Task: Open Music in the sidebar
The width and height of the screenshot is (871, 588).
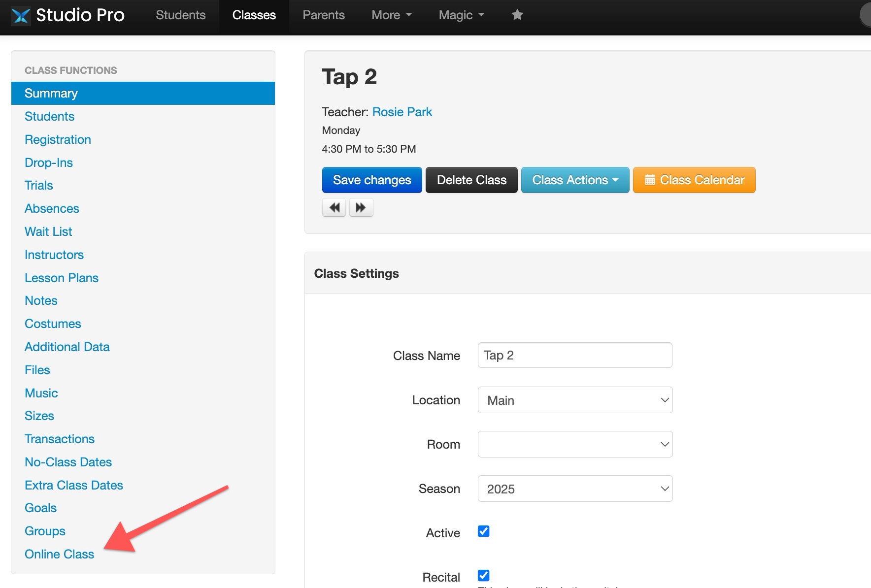Action: (41, 393)
